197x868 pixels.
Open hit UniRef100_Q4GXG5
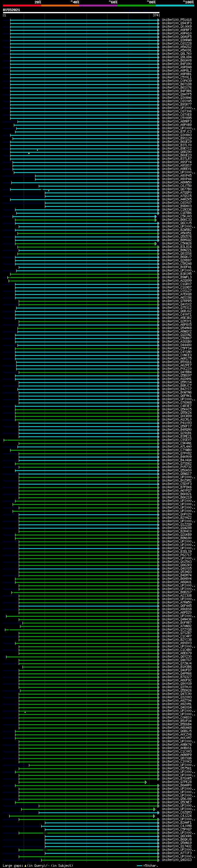(177, 569)
